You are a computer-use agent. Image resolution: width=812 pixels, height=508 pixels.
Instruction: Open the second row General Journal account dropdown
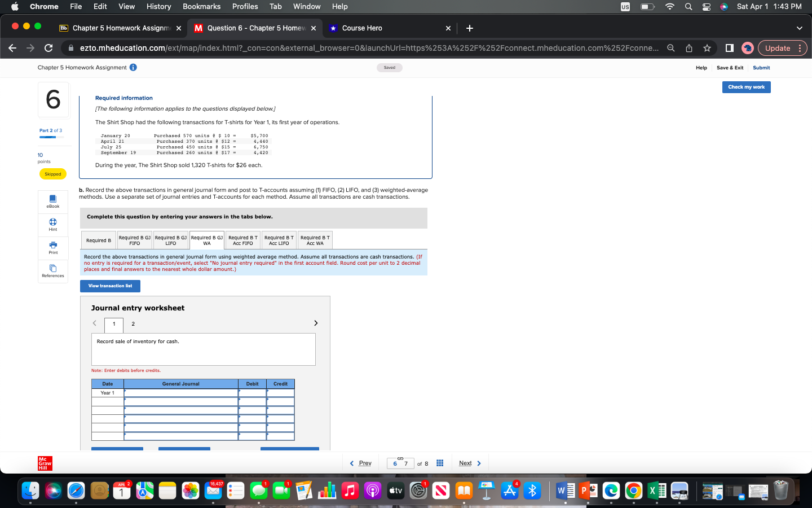[x=181, y=401]
